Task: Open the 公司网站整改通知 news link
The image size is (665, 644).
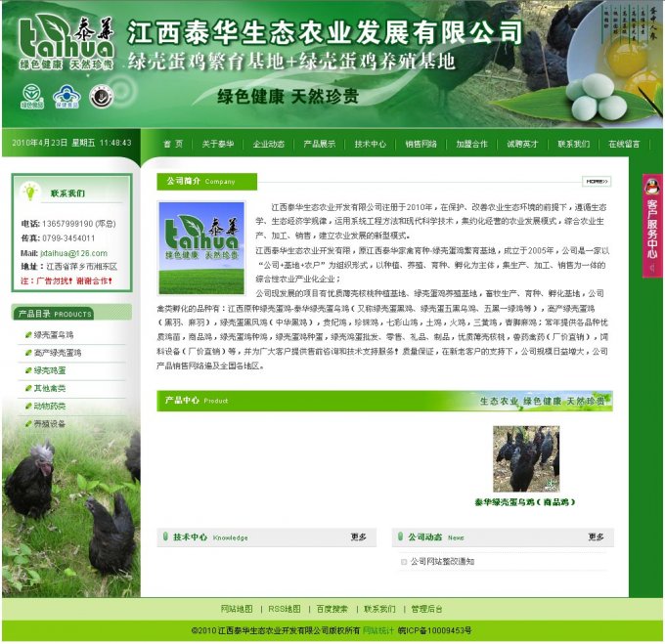Action: pyautogui.click(x=442, y=562)
